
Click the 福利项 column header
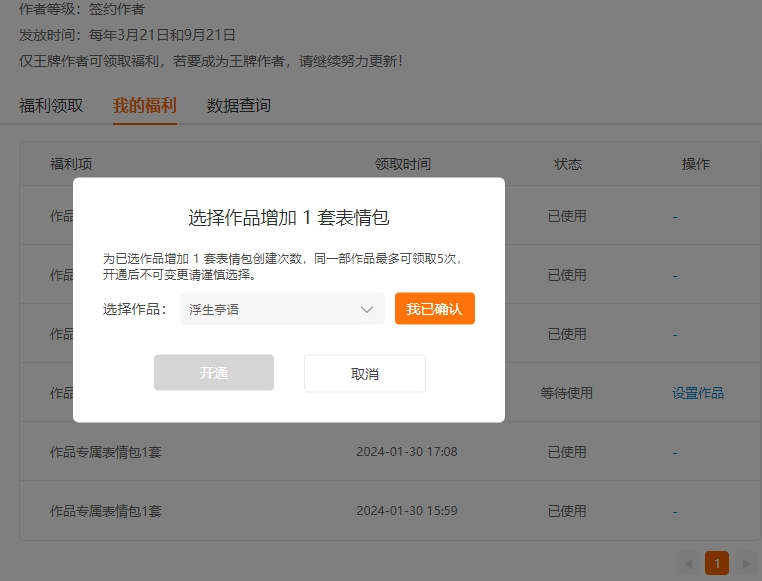click(x=71, y=164)
